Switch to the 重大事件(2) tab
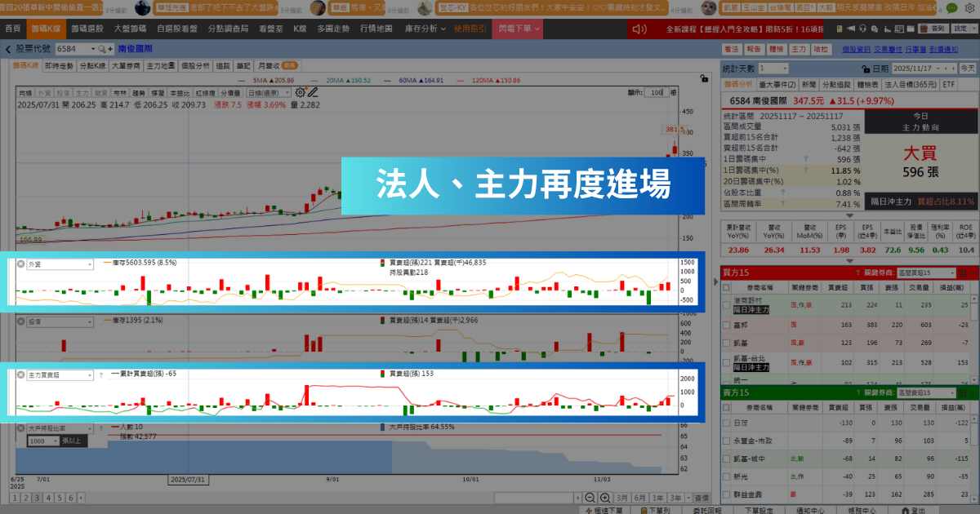980x514 pixels. [777, 86]
